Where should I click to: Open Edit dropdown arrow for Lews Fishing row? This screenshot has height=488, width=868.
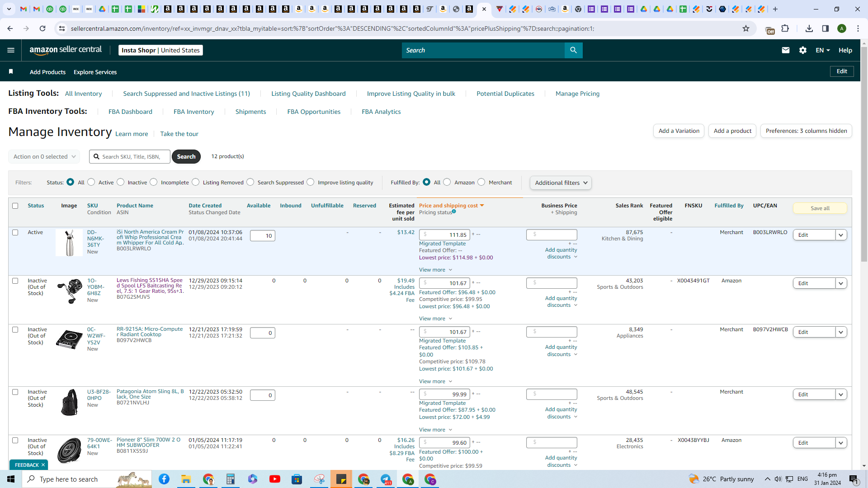(x=841, y=283)
